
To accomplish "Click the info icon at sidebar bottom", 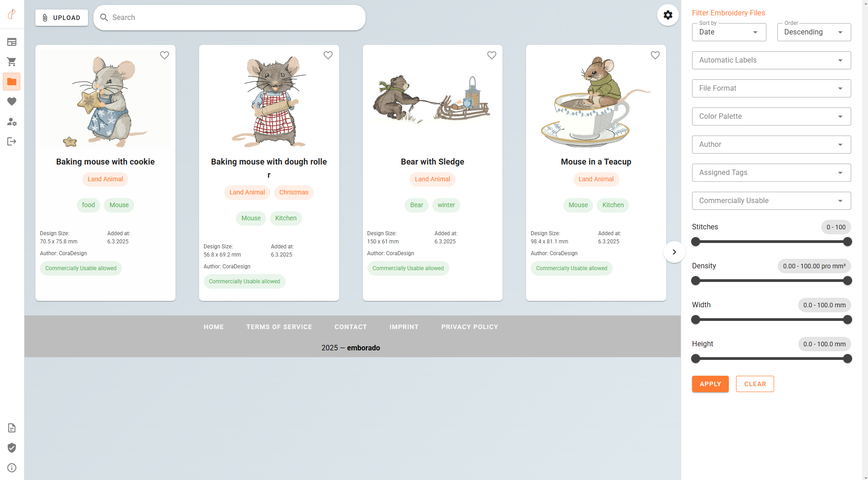I will point(12,468).
